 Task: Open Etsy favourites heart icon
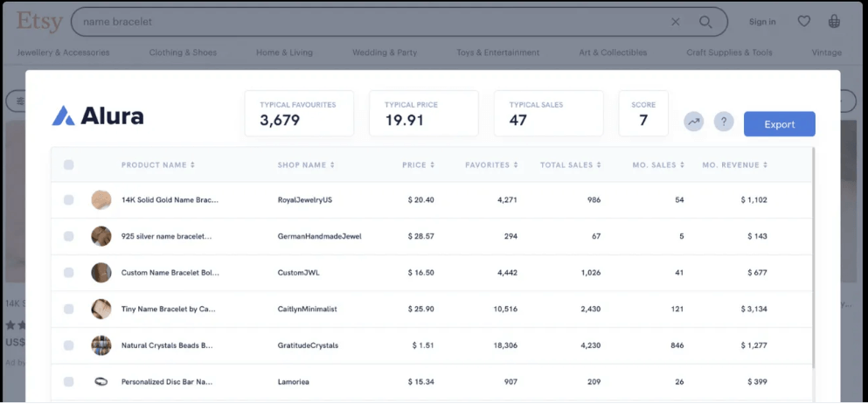[x=804, y=22]
